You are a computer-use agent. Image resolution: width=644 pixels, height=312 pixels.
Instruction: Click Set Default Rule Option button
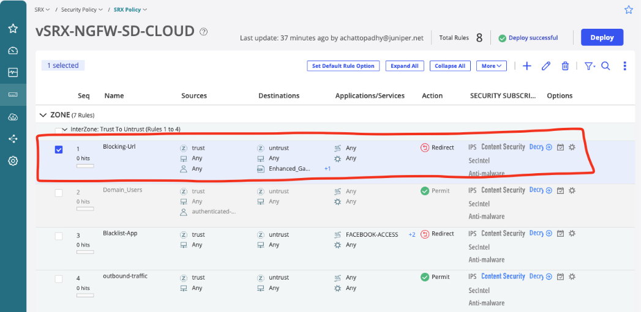[x=343, y=65]
